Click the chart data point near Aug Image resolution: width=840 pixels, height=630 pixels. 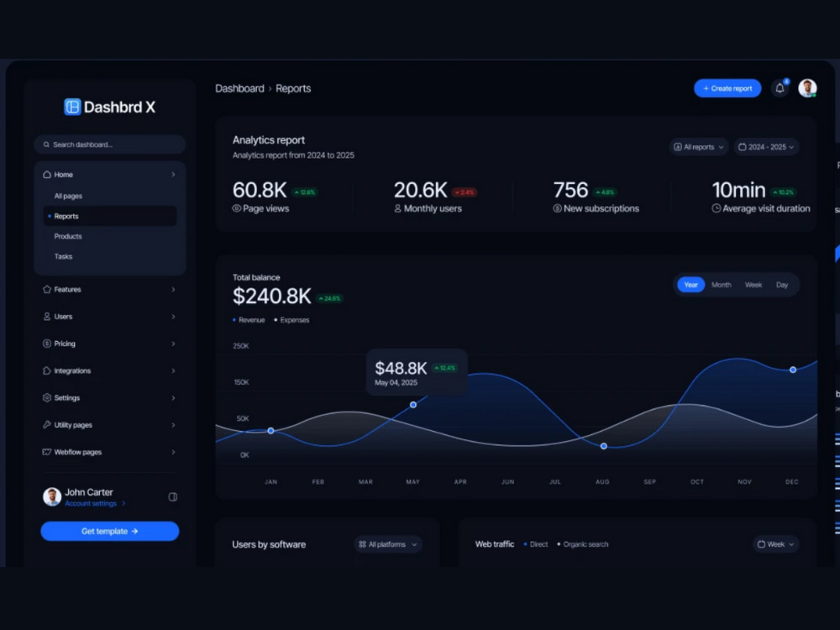coord(604,446)
